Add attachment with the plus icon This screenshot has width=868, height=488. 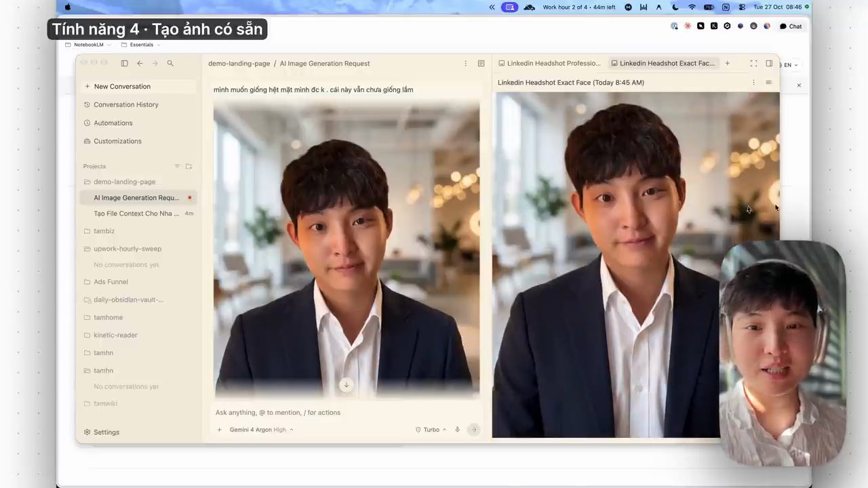(219, 430)
